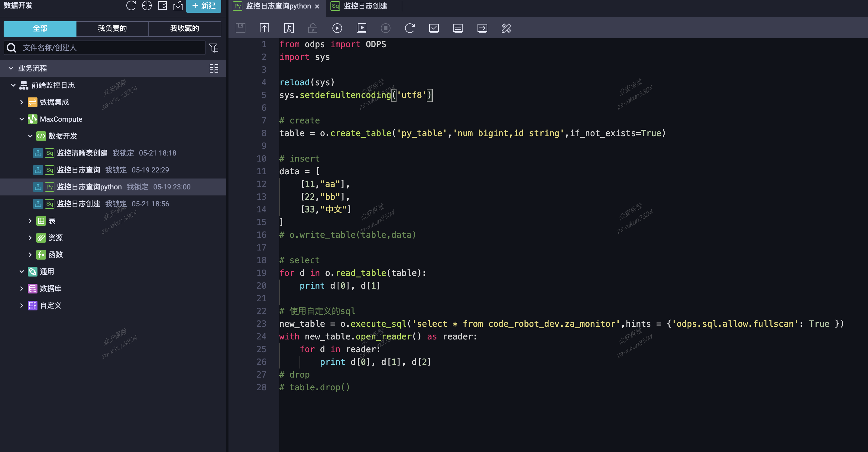Click the 函数 fx icon
Image resolution: width=868 pixels, height=452 pixels.
(41, 255)
